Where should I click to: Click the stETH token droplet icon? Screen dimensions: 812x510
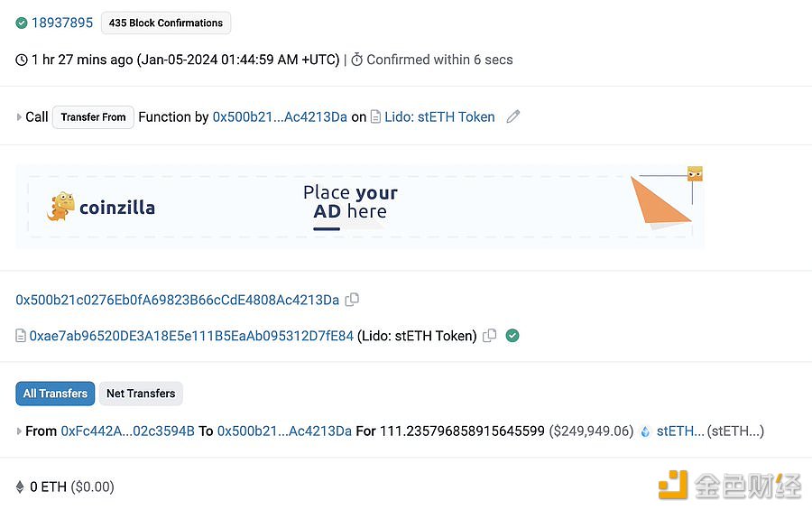645,431
